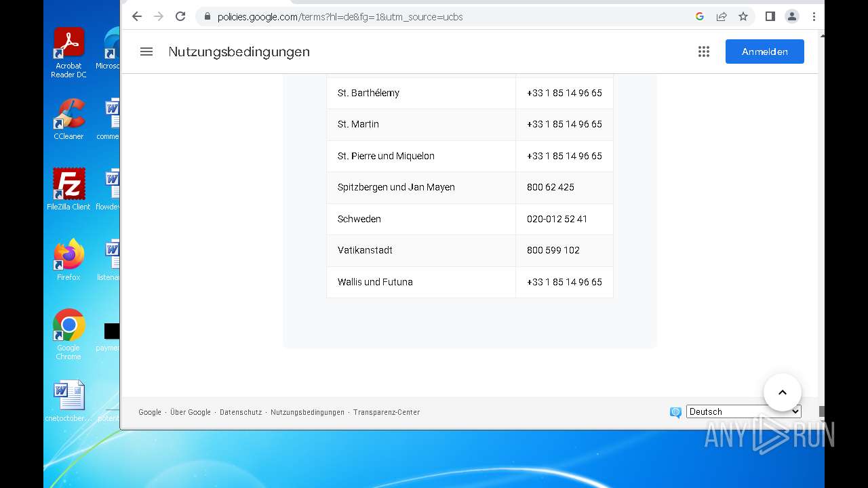Click the Google icon in address bar
Image resolution: width=868 pixels, height=488 pixels.
(x=700, y=16)
